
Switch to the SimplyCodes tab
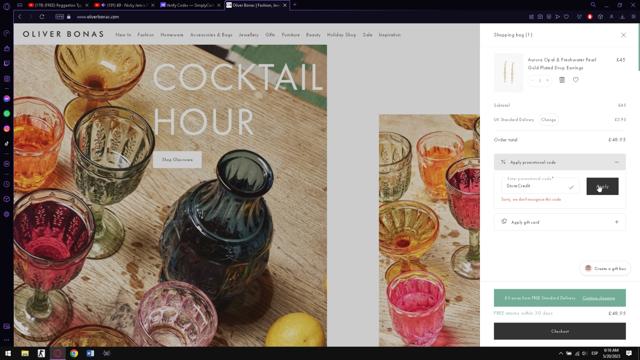tap(189, 5)
